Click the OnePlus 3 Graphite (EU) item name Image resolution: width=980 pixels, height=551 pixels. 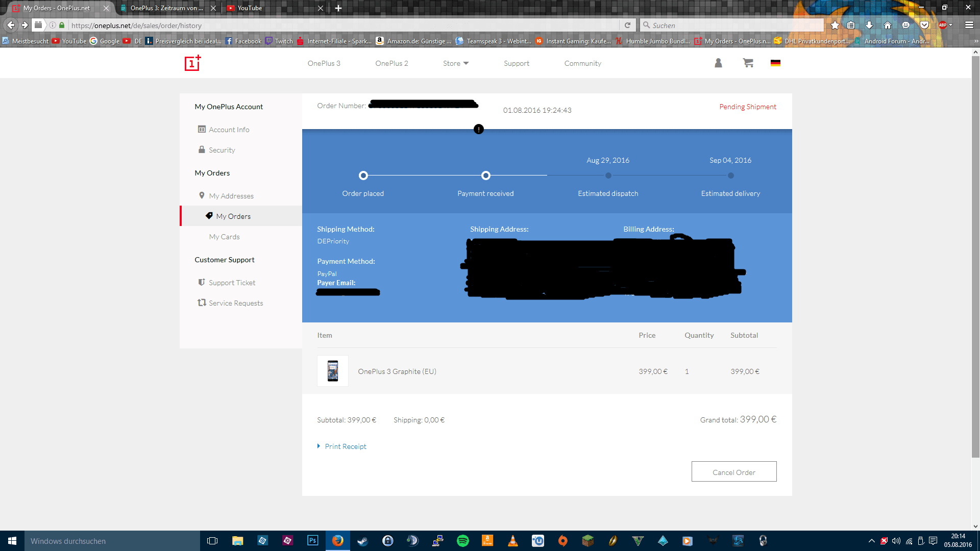397,371
